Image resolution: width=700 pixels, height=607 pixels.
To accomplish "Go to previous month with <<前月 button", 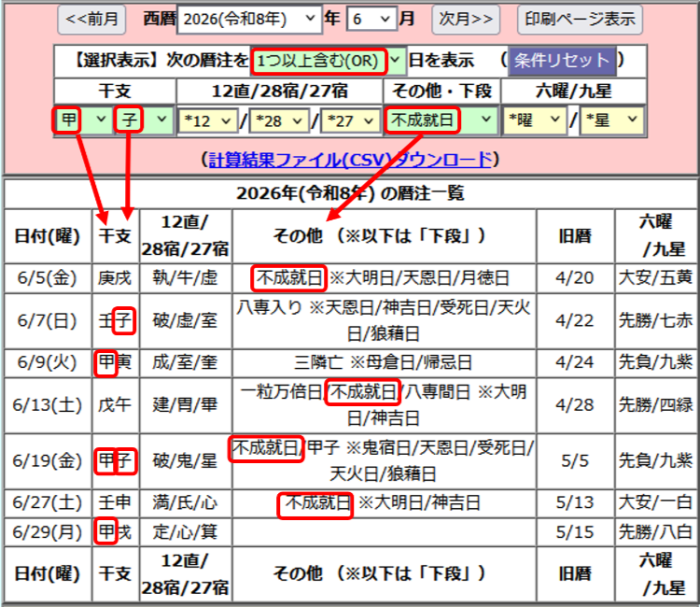I will (91, 20).
